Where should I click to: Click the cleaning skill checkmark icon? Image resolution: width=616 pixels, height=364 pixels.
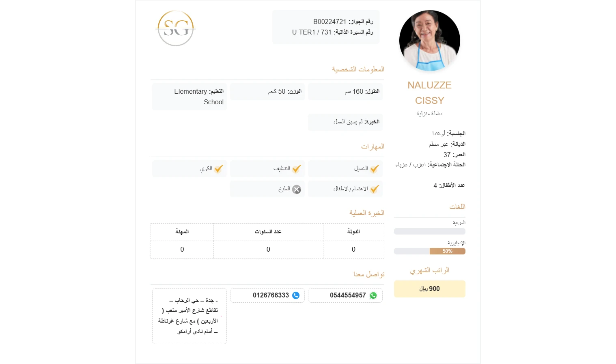pos(297,169)
